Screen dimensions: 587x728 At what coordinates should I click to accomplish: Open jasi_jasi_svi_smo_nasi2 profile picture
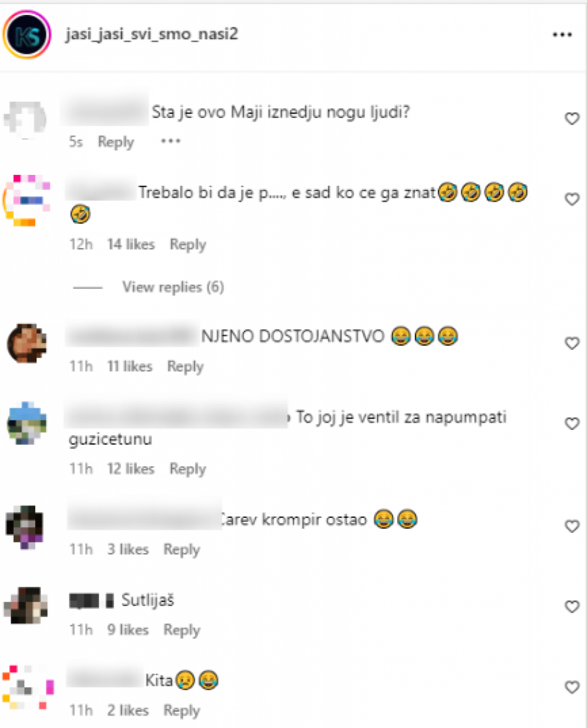tap(27, 35)
